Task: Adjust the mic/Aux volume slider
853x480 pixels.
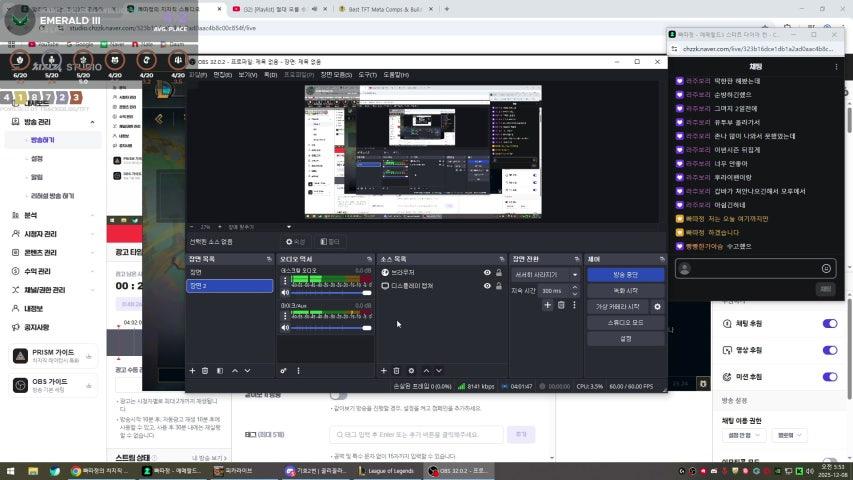Action: (328, 327)
